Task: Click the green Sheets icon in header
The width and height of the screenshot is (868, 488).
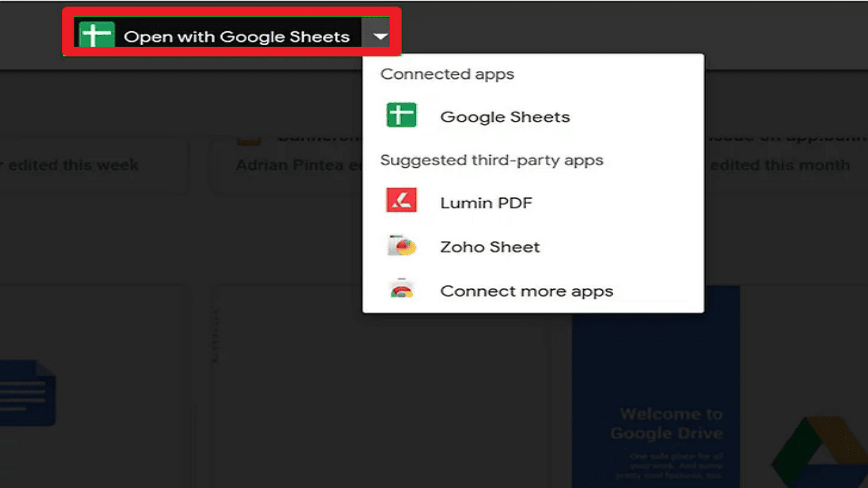Action: [x=97, y=36]
